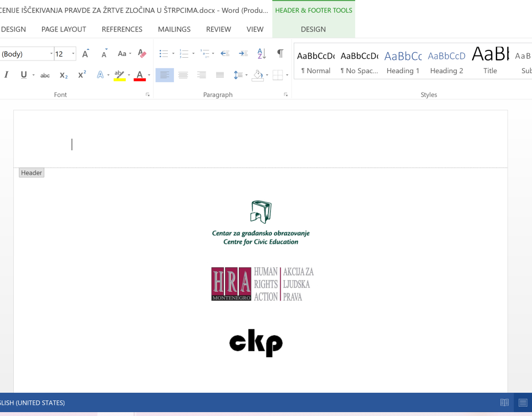The width and height of the screenshot is (532, 416).
Task: Apply the Heading 2 style
Action: (447, 61)
